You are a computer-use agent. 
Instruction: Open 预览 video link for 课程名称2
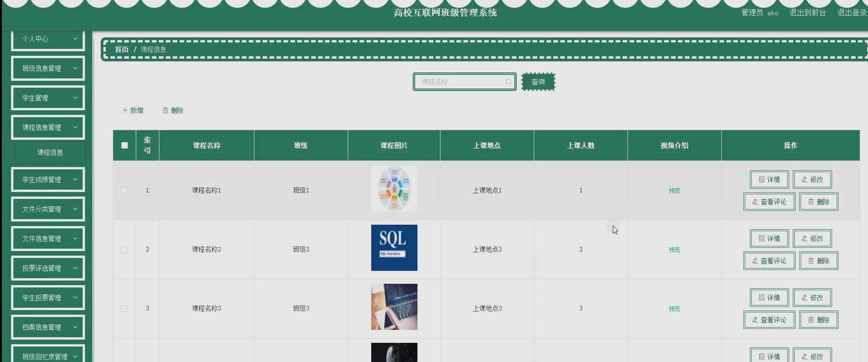674,249
